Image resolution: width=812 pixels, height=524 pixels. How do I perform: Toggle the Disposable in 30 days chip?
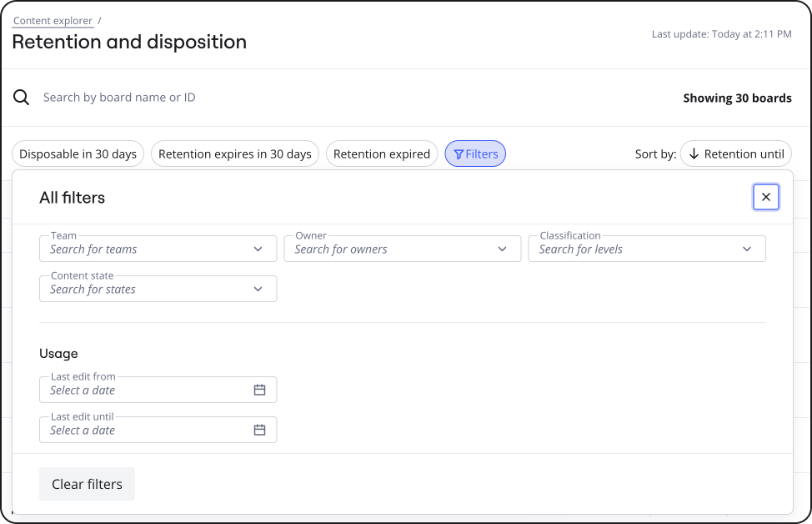[78, 154]
